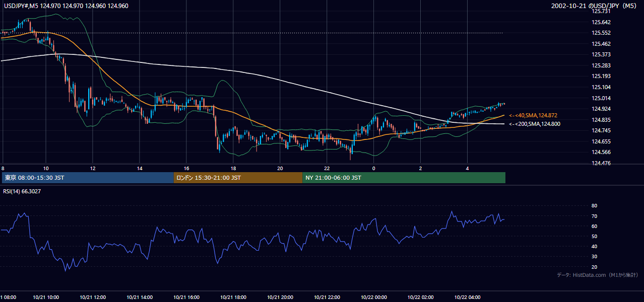Select the NY 21:00-06:00 JST session bar
This screenshot has width=644, height=302.
click(404, 178)
